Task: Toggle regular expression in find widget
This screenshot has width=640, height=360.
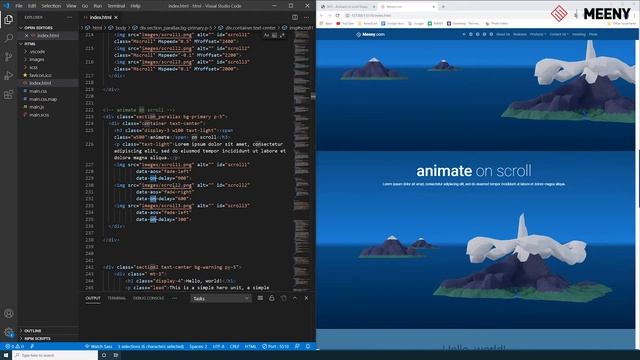Action: tap(282, 36)
